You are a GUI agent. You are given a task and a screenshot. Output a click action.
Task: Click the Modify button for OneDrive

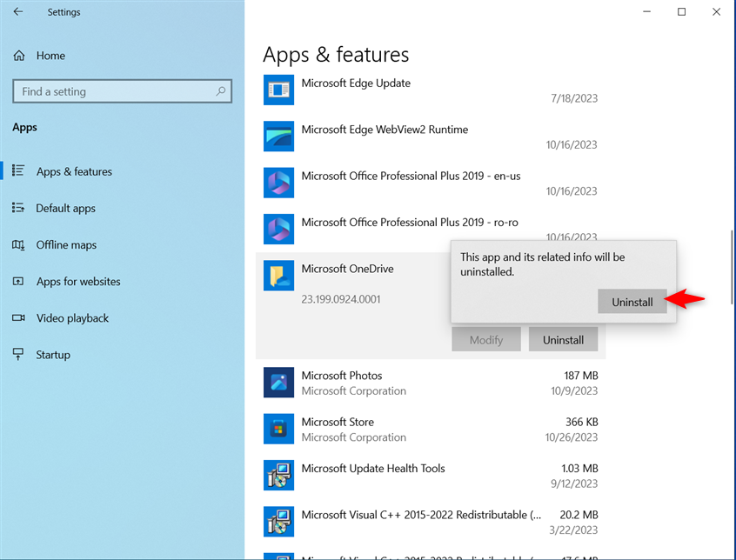[x=486, y=339]
